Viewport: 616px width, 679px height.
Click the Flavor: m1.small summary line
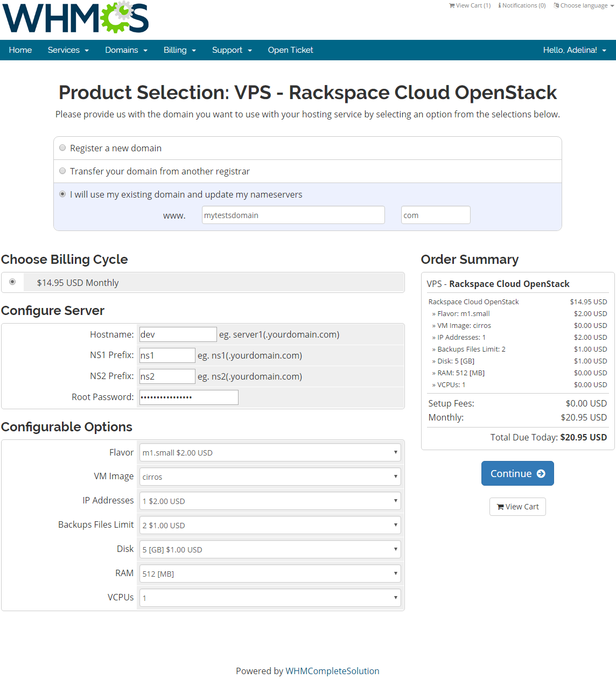pyautogui.click(x=517, y=313)
